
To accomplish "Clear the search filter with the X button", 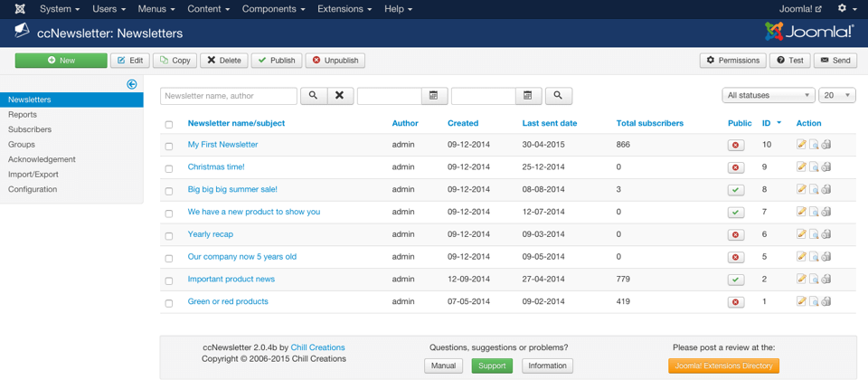I will pos(340,96).
